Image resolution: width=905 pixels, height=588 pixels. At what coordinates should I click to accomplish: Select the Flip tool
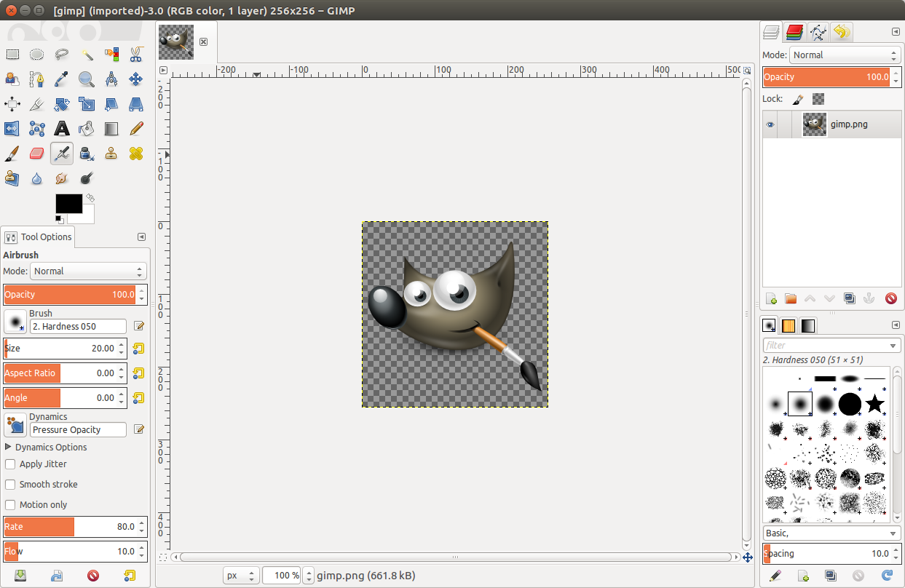pyautogui.click(x=12, y=129)
